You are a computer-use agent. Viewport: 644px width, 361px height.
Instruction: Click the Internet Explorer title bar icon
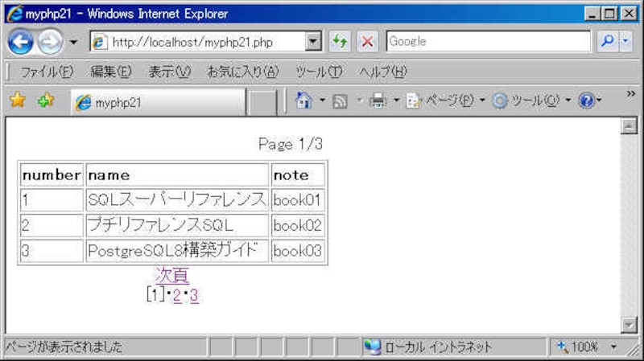click(x=14, y=14)
